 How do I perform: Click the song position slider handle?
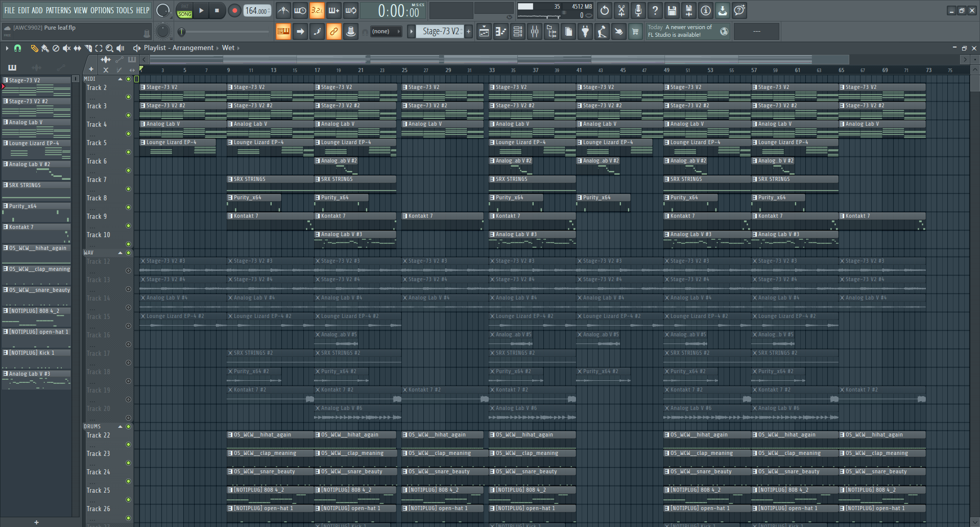tap(181, 32)
